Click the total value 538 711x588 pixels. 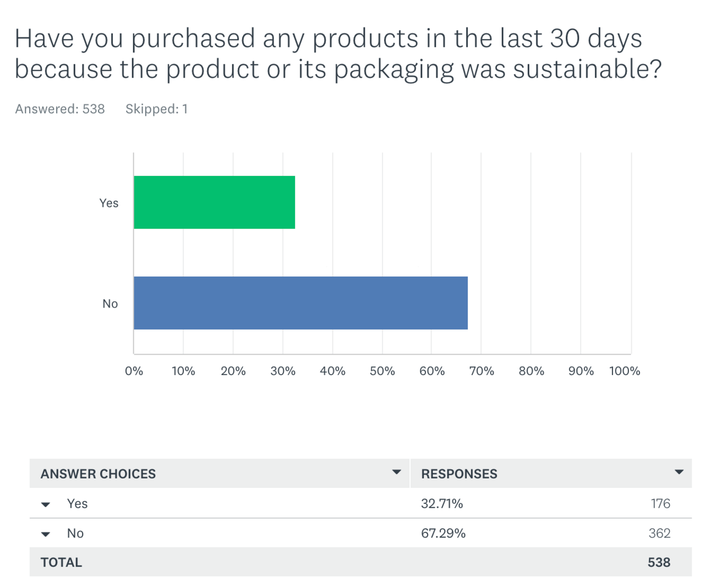click(x=659, y=562)
